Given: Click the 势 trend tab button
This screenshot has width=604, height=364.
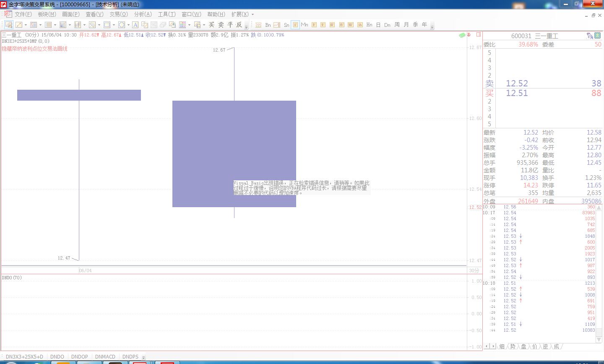Looking at the screenshot, I should (x=513, y=346).
